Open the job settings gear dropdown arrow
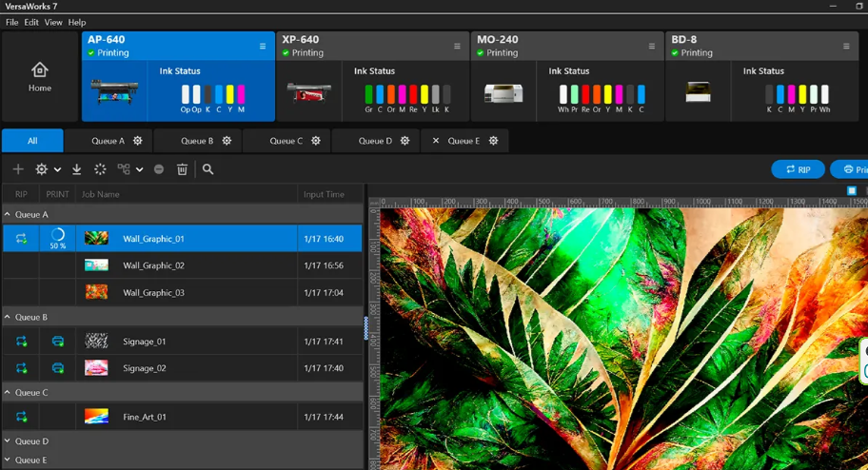This screenshot has width=868, height=470. 57,170
